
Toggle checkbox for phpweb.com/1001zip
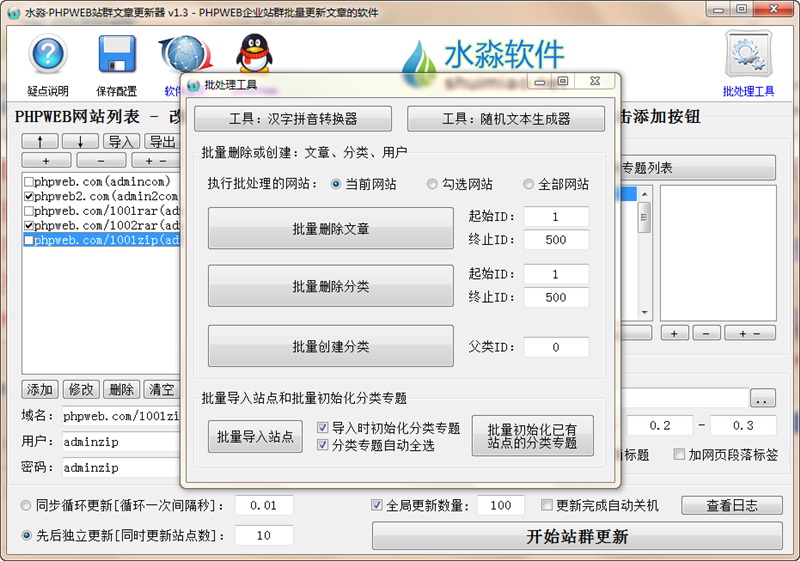tap(29, 240)
